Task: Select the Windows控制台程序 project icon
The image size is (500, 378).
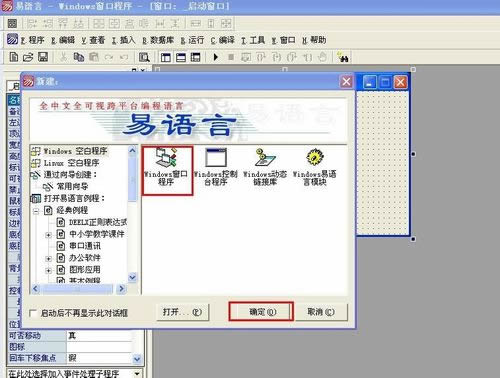Action: tap(216, 167)
